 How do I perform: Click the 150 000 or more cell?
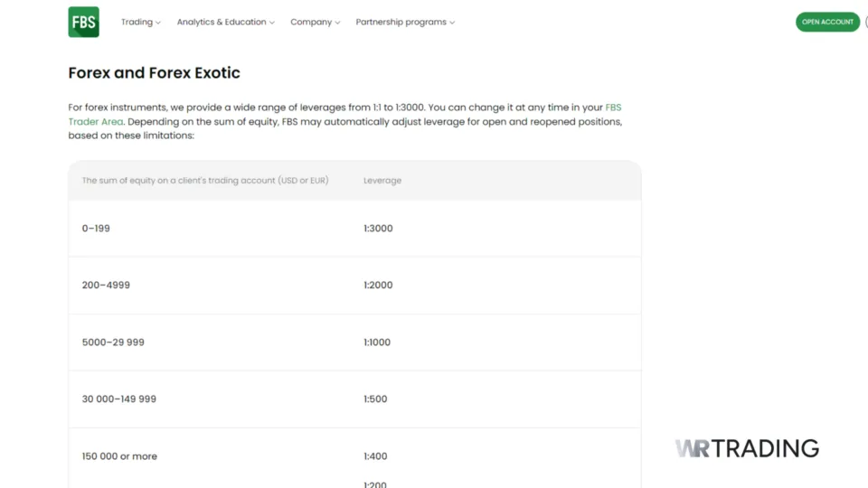pyautogui.click(x=119, y=456)
